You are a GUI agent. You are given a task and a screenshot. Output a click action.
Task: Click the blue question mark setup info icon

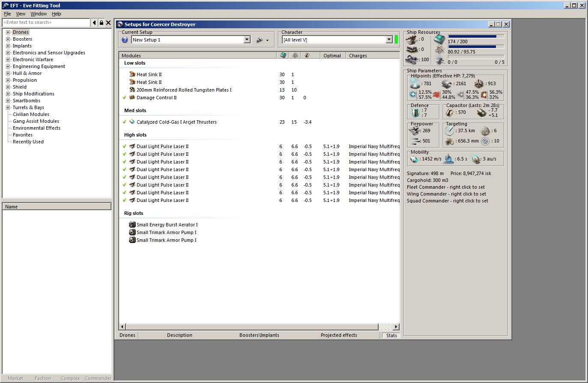tap(125, 40)
